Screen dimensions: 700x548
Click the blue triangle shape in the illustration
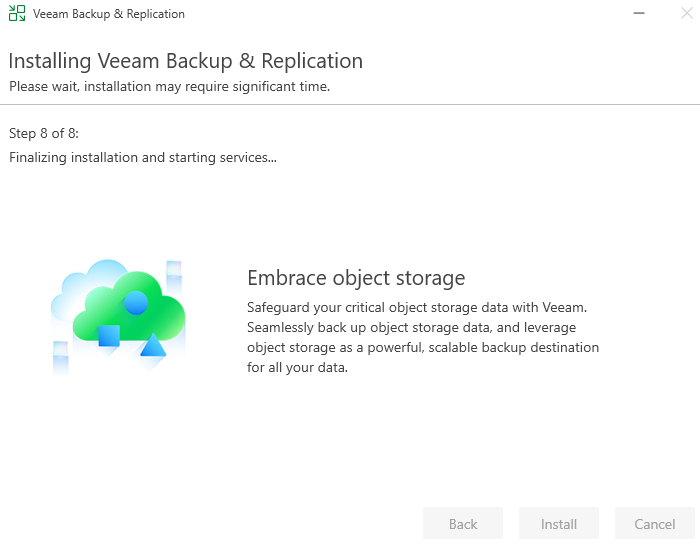point(152,346)
